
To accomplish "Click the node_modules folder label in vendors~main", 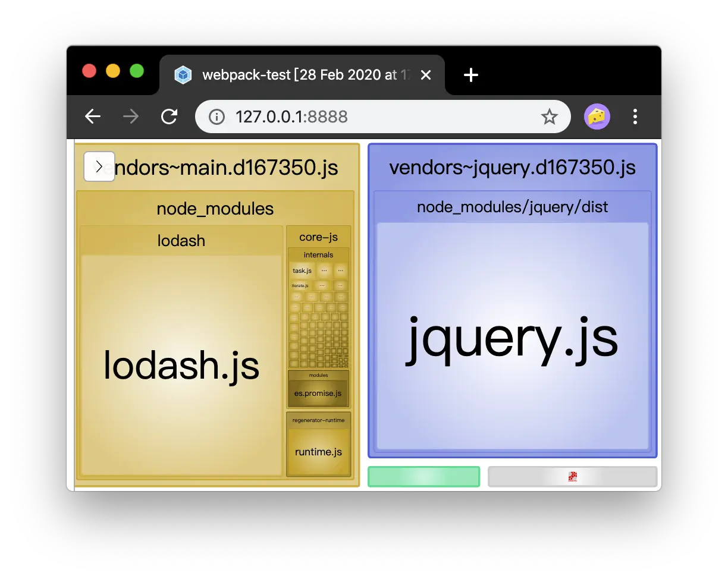I will click(215, 209).
